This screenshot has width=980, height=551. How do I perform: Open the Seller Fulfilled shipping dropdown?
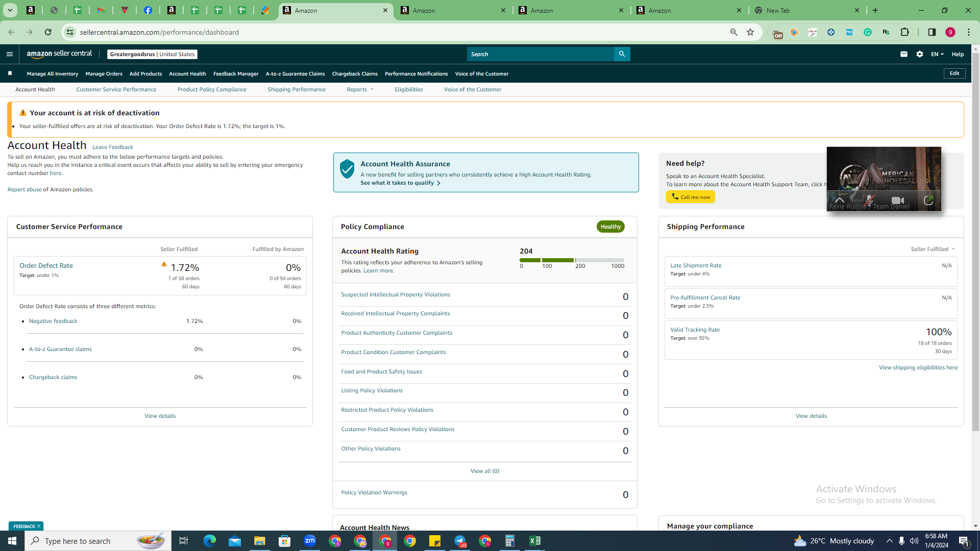coord(933,249)
